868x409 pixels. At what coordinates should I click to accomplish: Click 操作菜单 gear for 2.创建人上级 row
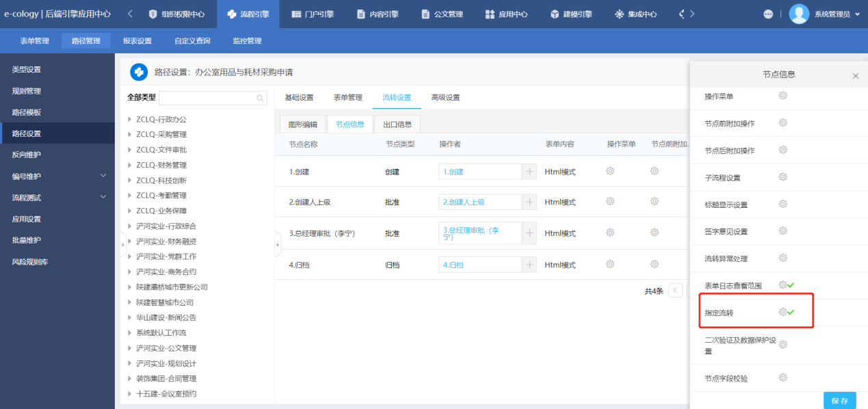610,202
